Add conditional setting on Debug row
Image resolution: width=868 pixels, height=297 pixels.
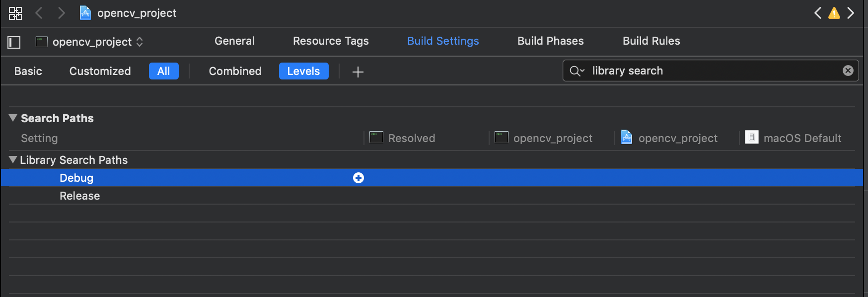pyautogui.click(x=359, y=178)
